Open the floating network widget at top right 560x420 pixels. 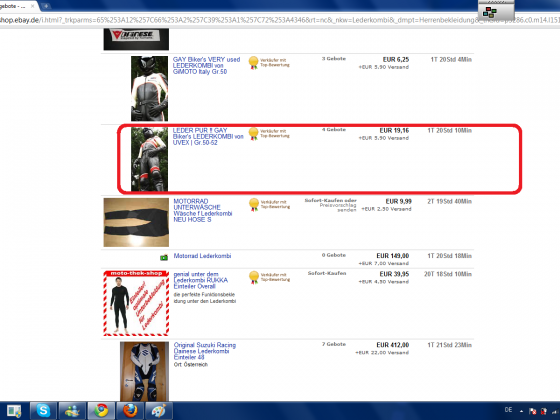tap(496, 11)
